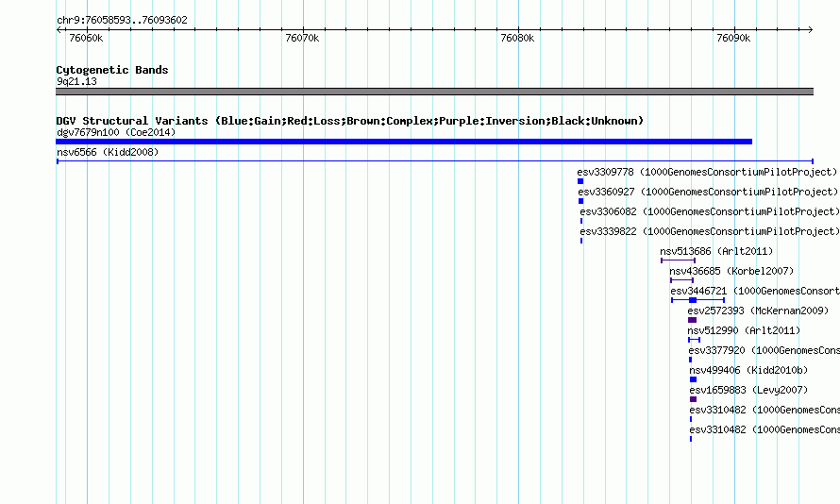Viewport: 840px width, 504px height.
Task: Click the blue square under esv3360927
Action: coord(580,201)
